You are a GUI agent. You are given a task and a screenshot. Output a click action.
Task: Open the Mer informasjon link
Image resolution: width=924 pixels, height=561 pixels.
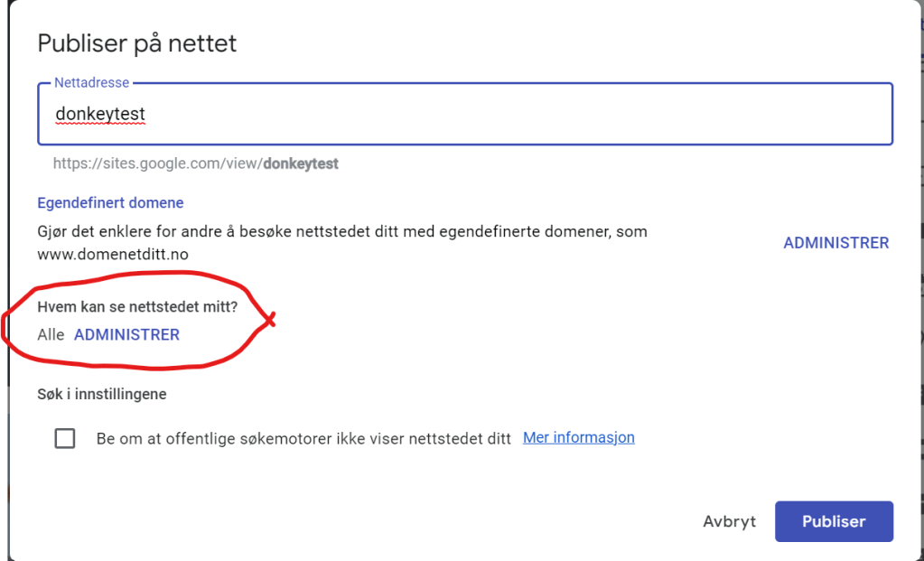[578, 438]
